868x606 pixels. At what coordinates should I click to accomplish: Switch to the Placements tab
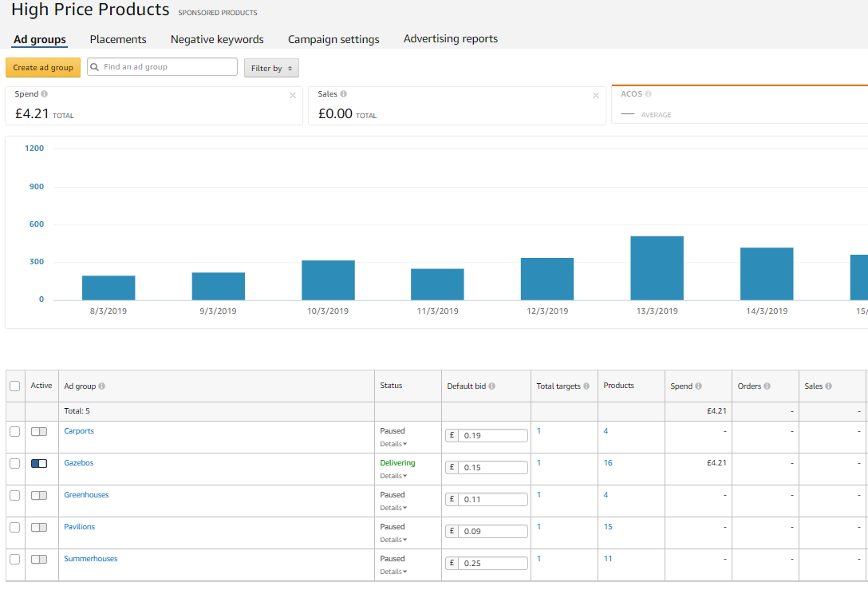pyautogui.click(x=118, y=39)
